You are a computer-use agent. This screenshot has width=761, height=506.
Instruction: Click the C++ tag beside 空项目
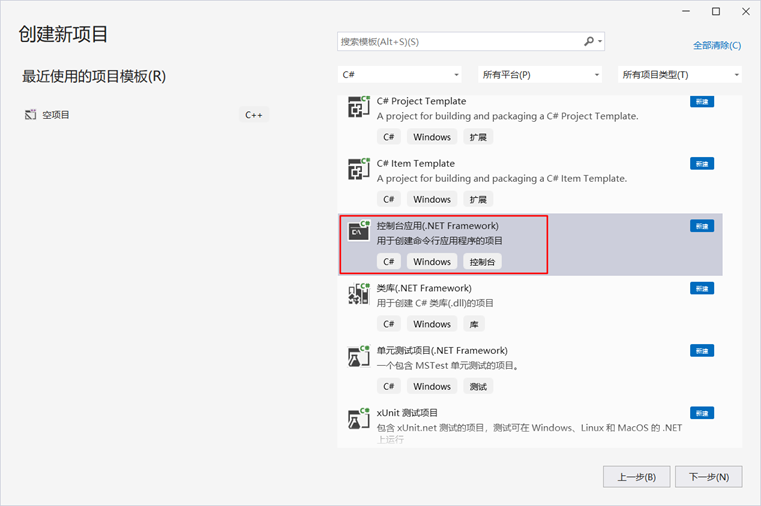pos(254,115)
